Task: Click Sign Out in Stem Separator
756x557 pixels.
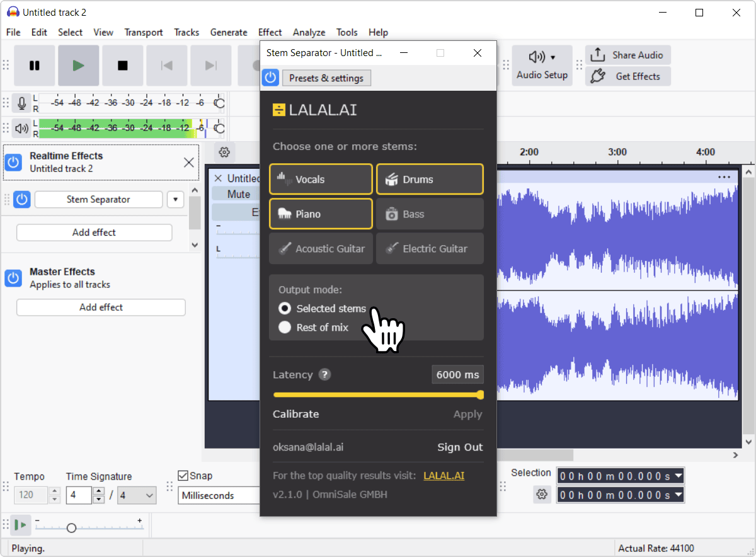Action: 460,447
